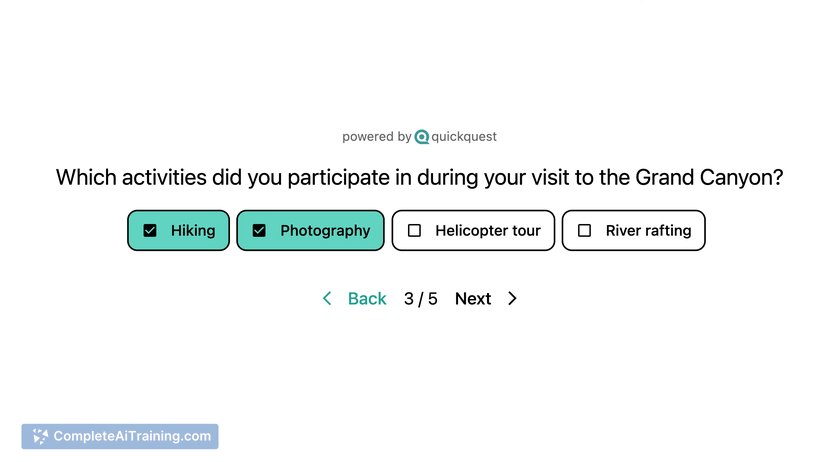Go to the Next question
Screen dimensions: 820x462
tap(473, 299)
